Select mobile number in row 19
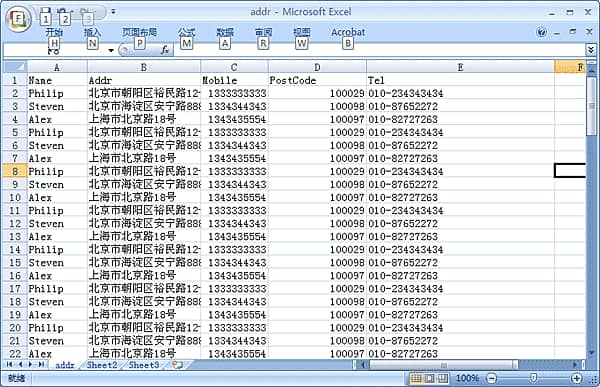 [x=234, y=314]
